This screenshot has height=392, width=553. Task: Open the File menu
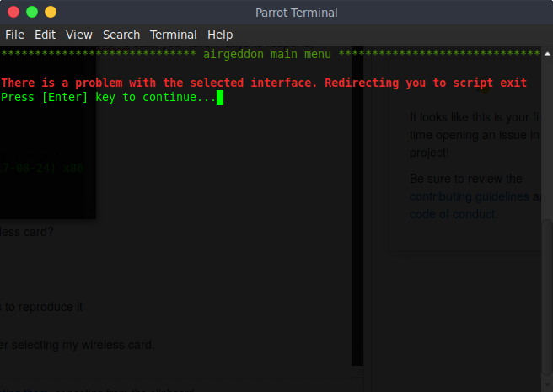coord(15,35)
